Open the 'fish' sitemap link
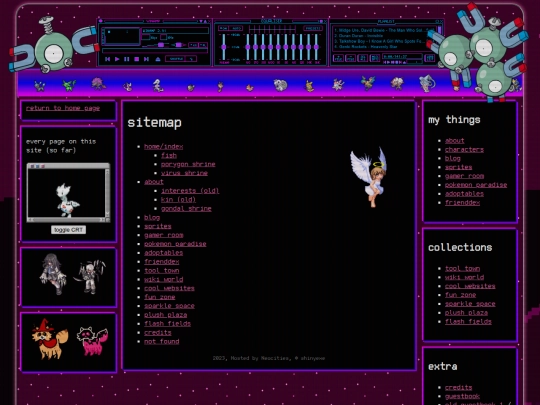Image resolution: width=540 pixels, height=405 pixels. pyautogui.click(x=169, y=155)
